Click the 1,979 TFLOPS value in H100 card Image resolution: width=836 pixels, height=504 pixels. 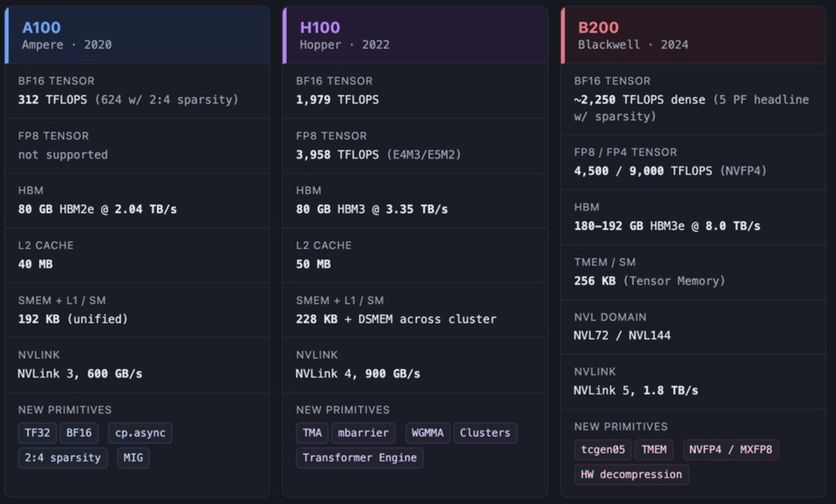click(337, 100)
